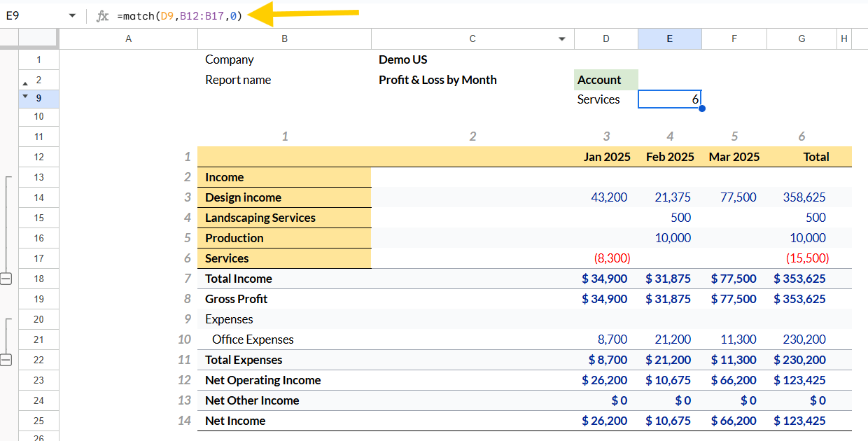The width and height of the screenshot is (868, 441).
Task: Click the 'Net Income' row label
Action: pyautogui.click(x=284, y=421)
